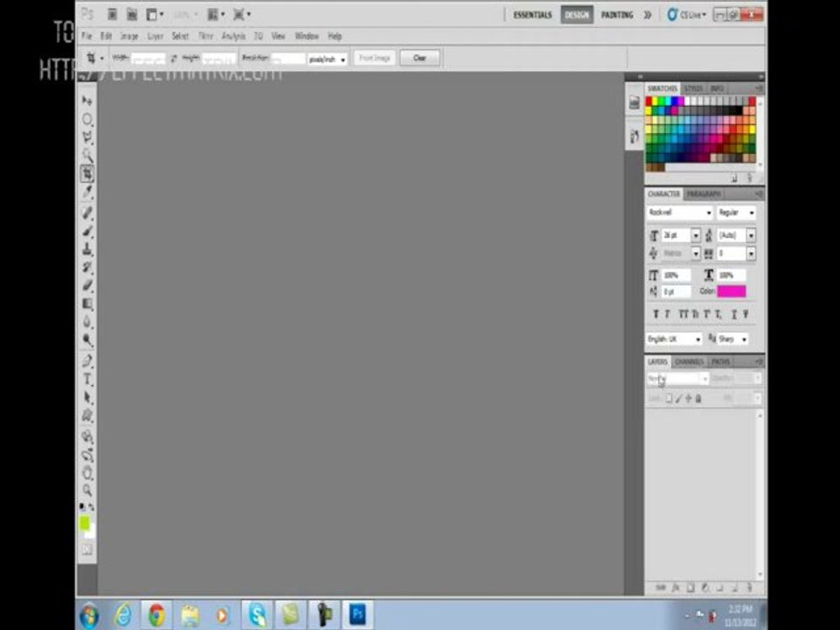Select the Clone Stamp tool
840x630 pixels.
click(x=87, y=249)
